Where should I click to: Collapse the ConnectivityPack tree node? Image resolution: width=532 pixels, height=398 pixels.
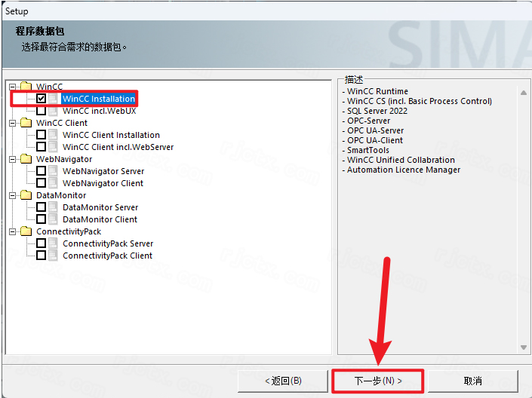click(13, 232)
